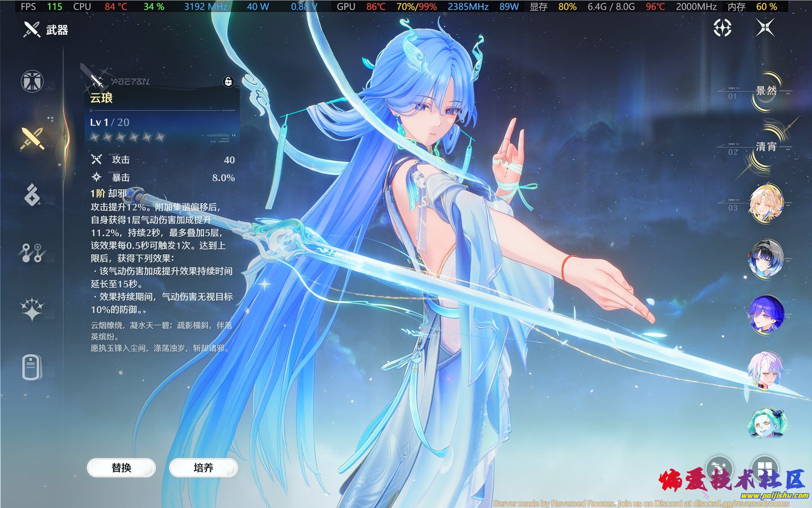Open the resonance chain starburst sidebar icon
812x508 pixels.
pos(32,309)
